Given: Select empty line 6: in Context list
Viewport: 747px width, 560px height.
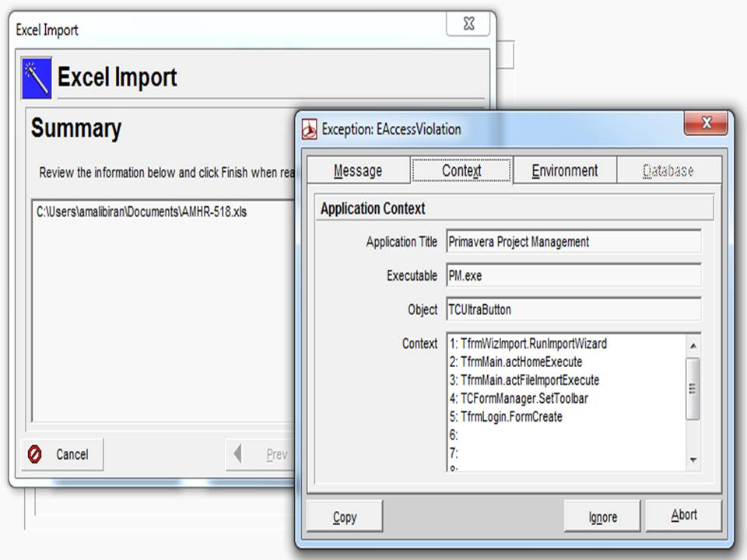Looking at the screenshot, I should tap(454, 435).
